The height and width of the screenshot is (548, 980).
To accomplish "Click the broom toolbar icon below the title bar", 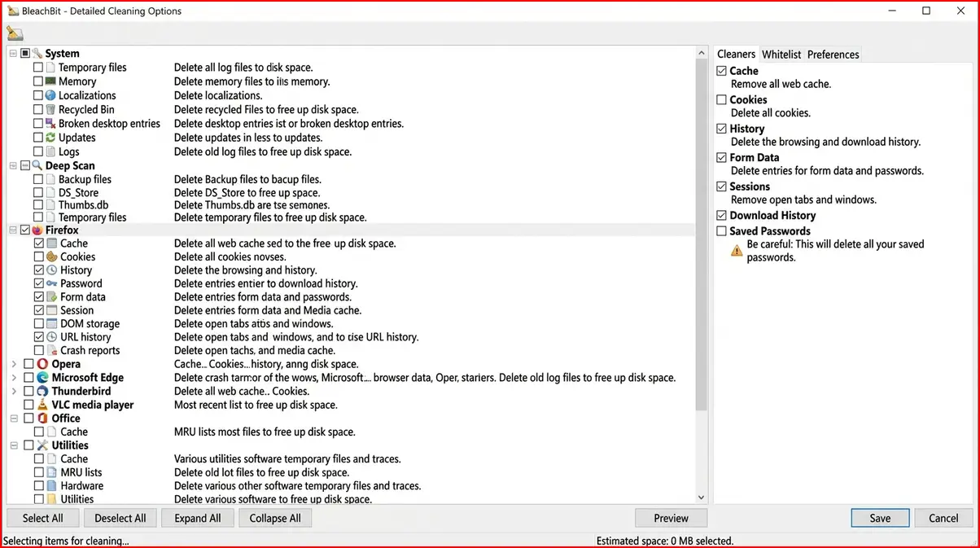I will [x=15, y=33].
